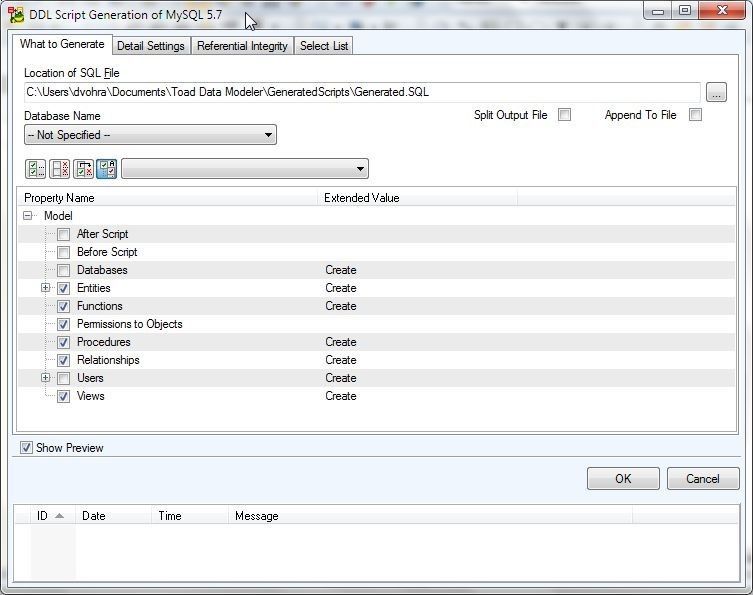The height and width of the screenshot is (595, 753).
Task: Uncheck Permissions to Objects checkbox
Action: [x=63, y=324]
